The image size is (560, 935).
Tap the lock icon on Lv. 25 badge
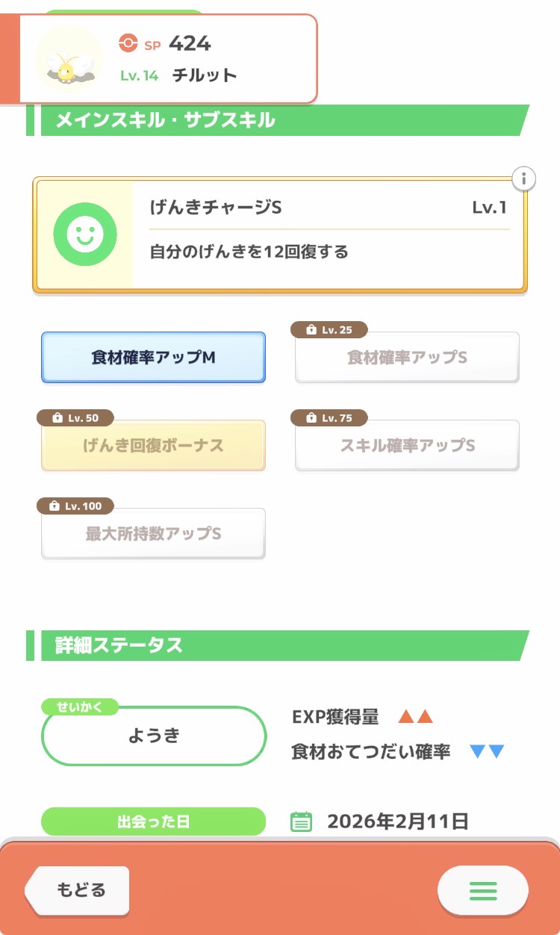(x=310, y=330)
